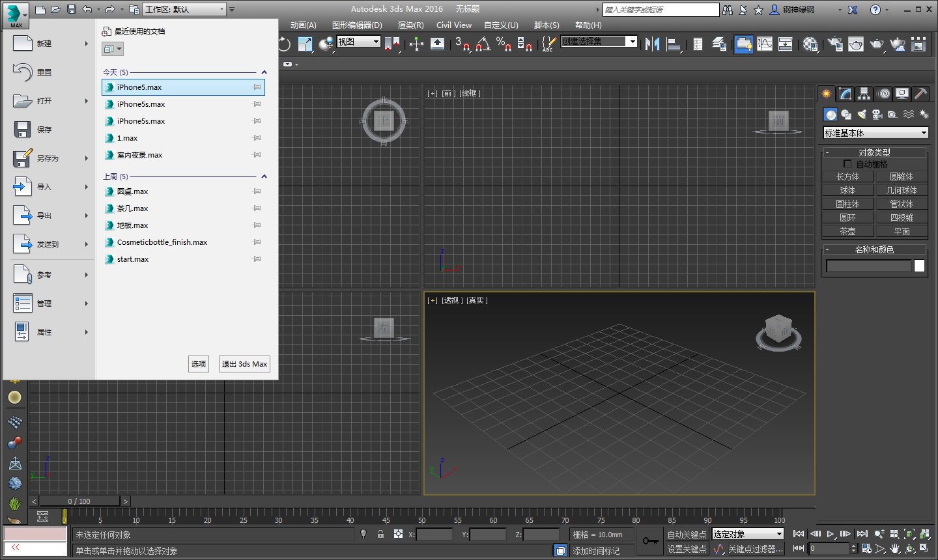
Task: Open the 导入 import submenu
Action: (50, 187)
